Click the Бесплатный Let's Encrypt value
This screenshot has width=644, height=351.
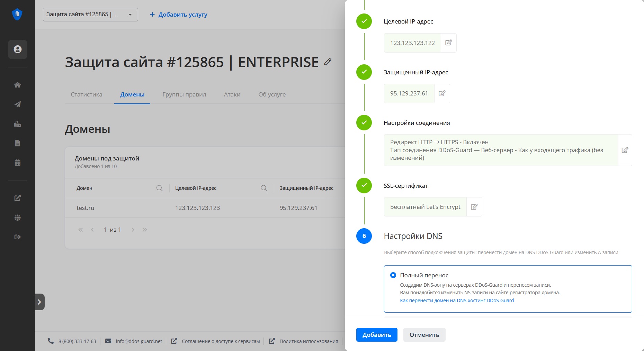coord(425,207)
